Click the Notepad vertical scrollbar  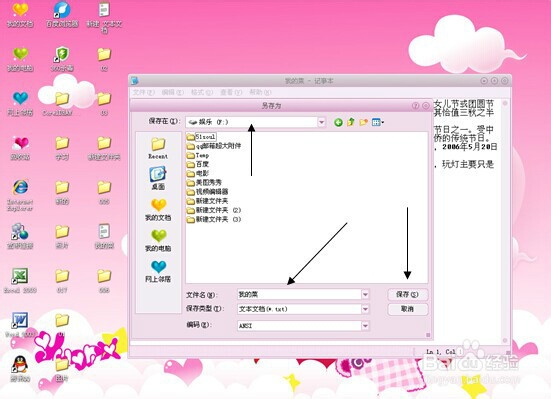[505, 221]
